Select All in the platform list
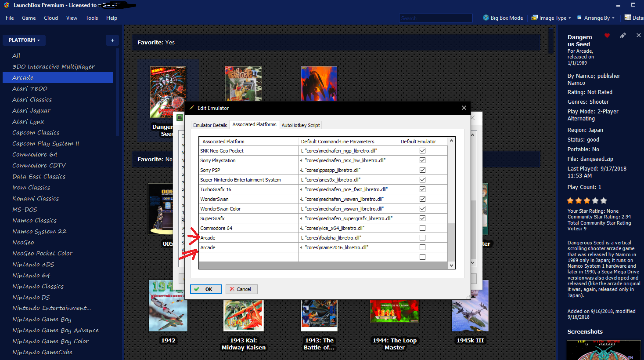The width and height of the screenshot is (644, 360). pyautogui.click(x=16, y=55)
